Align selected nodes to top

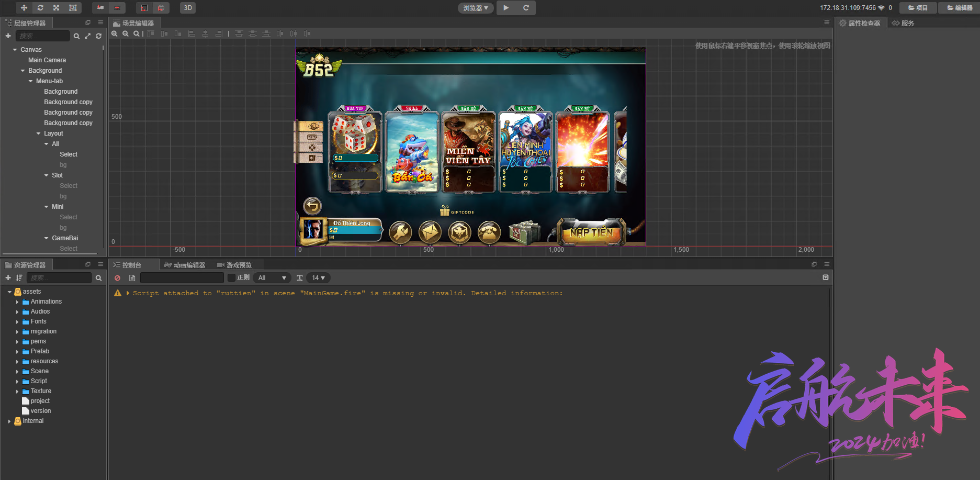pyautogui.click(x=151, y=34)
